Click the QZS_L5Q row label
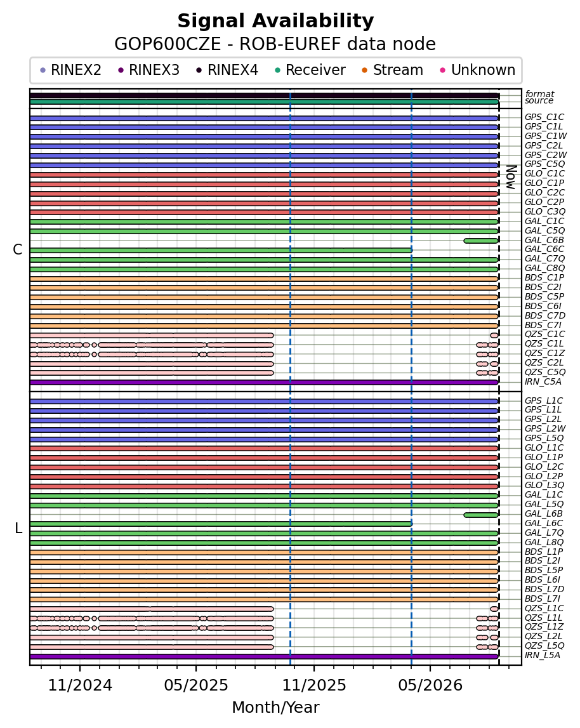The height and width of the screenshot is (728, 580). [544, 645]
